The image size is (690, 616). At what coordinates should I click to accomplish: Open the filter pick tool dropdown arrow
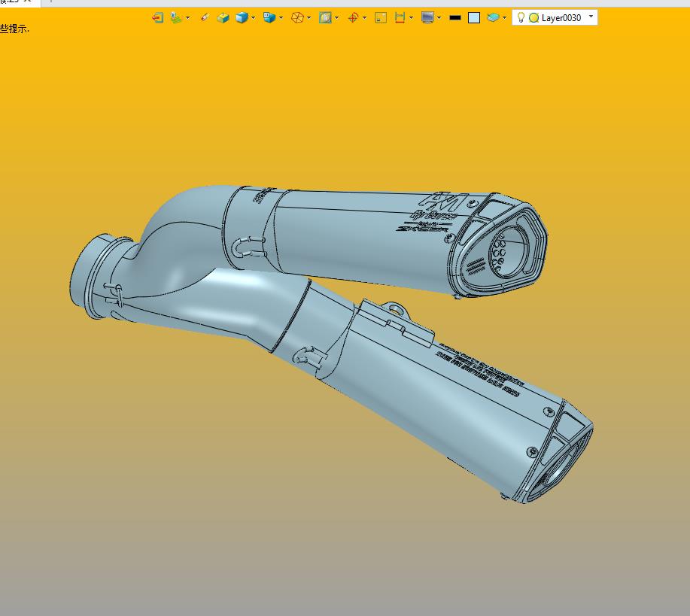[188, 18]
